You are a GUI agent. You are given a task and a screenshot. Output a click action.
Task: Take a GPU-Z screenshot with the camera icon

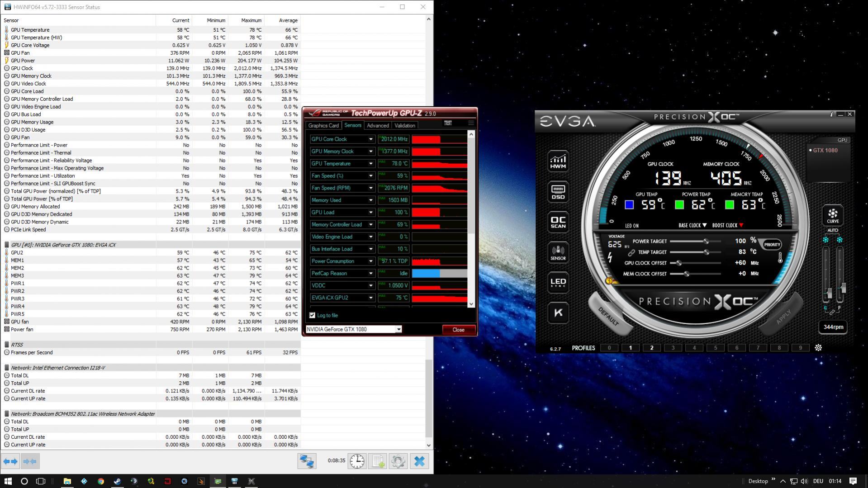(x=448, y=123)
